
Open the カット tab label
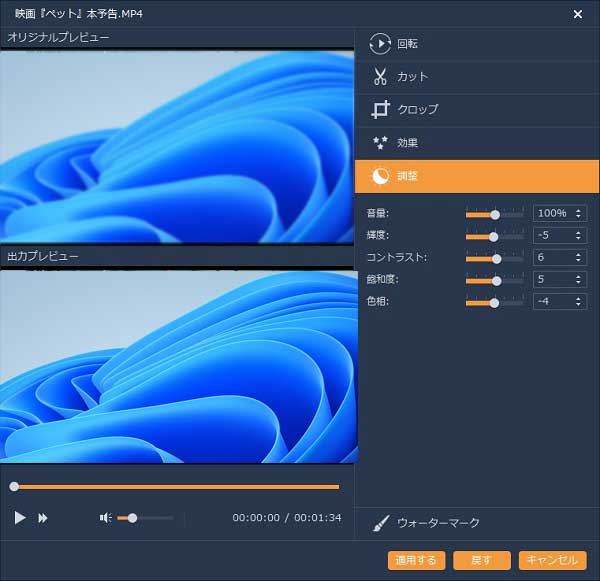click(x=412, y=77)
